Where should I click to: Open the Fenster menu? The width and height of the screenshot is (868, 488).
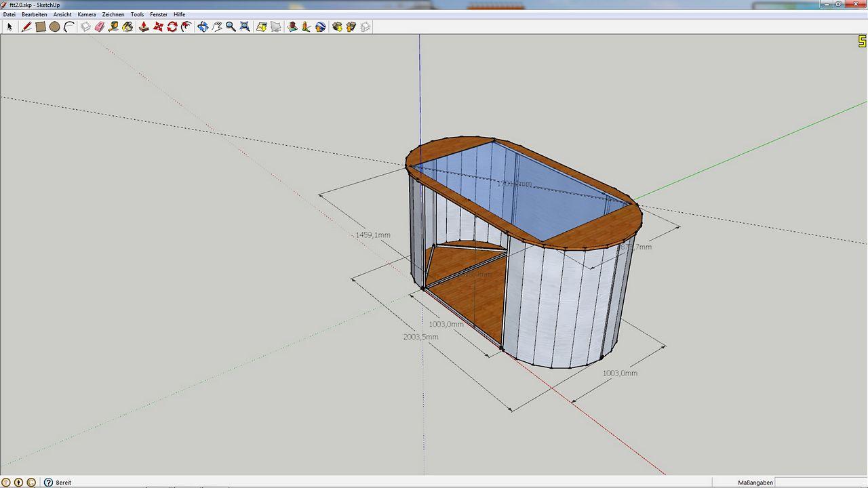(x=159, y=14)
